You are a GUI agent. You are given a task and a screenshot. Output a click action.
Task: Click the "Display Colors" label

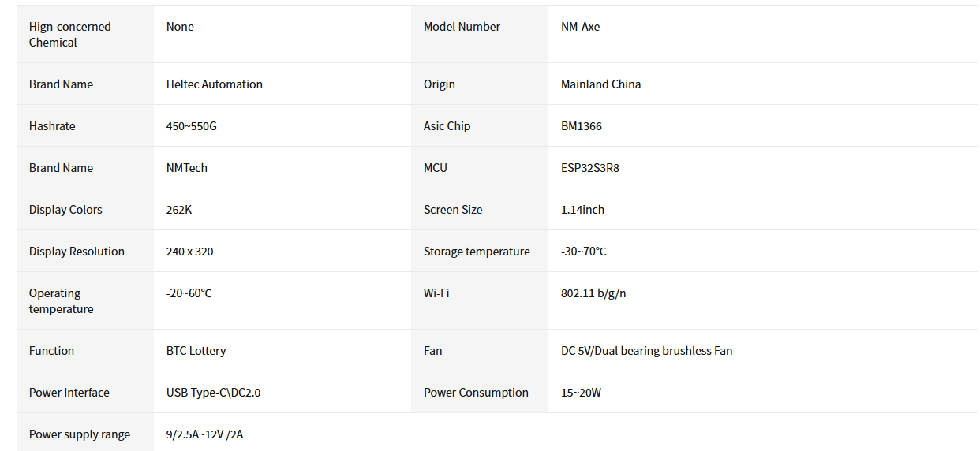[65, 210]
